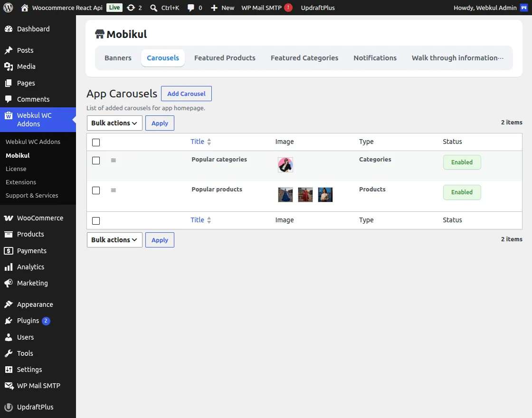The width and height of the screenshot is (532, 418).
Task: Open the Ctrl+K search icon
Action: tap(154, 8)
